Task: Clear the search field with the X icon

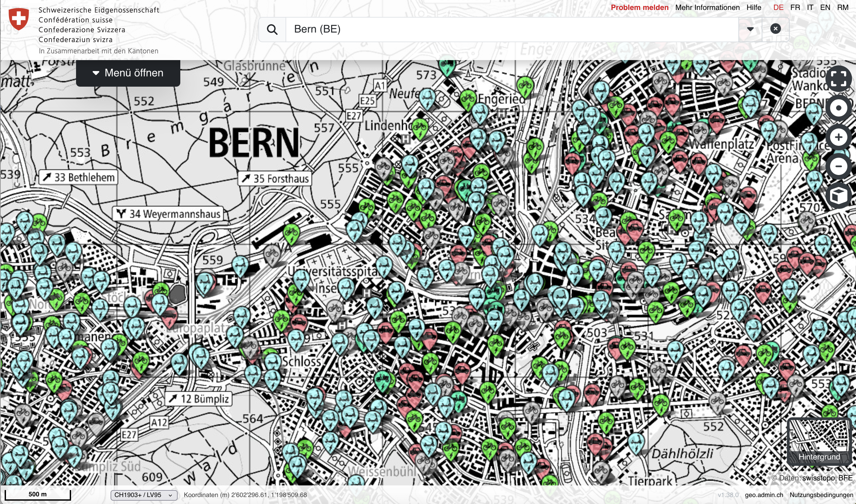Action: click(x=775, y=29)
